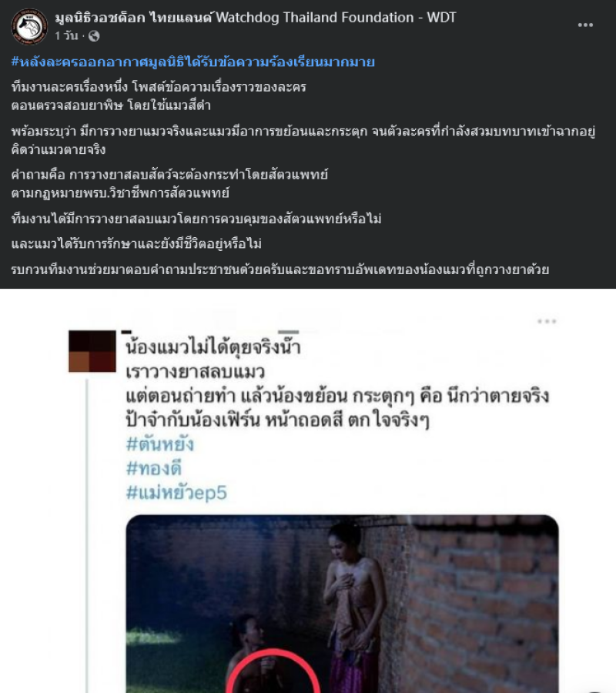
Task: Click the red circle highlight in the photo
Action: coord(273,671)
